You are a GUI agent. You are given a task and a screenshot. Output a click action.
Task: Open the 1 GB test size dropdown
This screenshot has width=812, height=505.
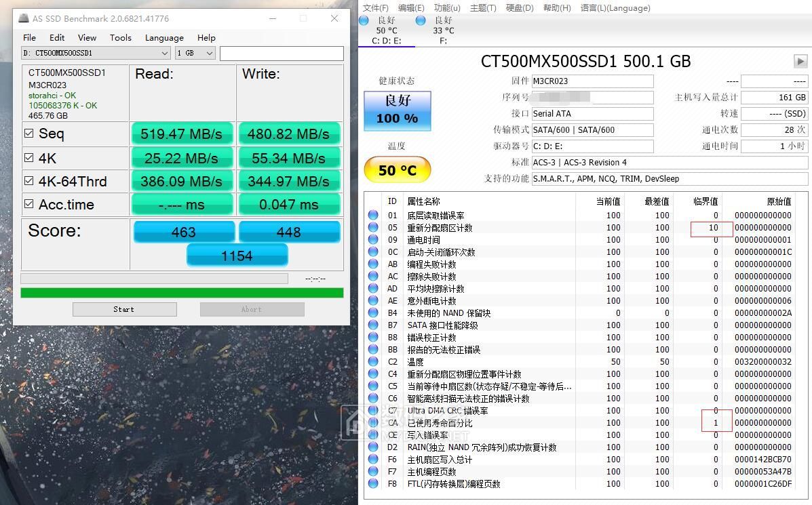coord(195,53)
